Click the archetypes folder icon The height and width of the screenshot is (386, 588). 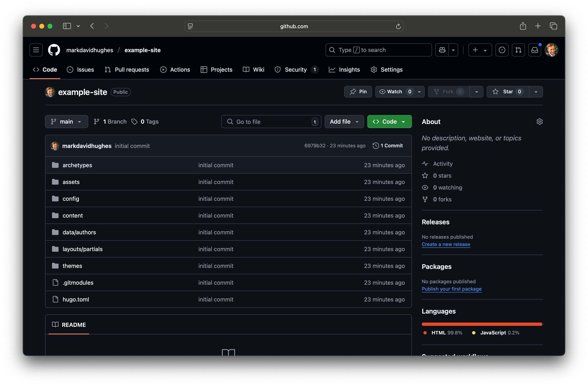[x=55, y=165]
